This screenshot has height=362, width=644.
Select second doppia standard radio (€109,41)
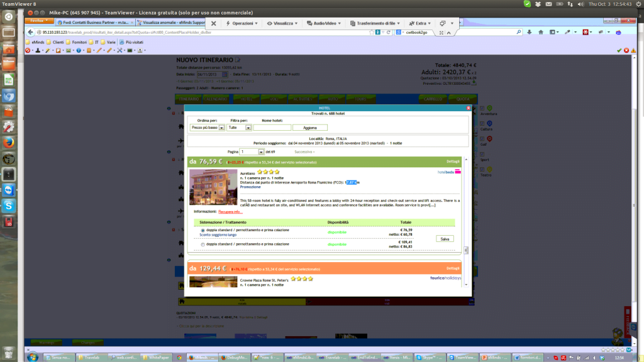tap(203, 244)
